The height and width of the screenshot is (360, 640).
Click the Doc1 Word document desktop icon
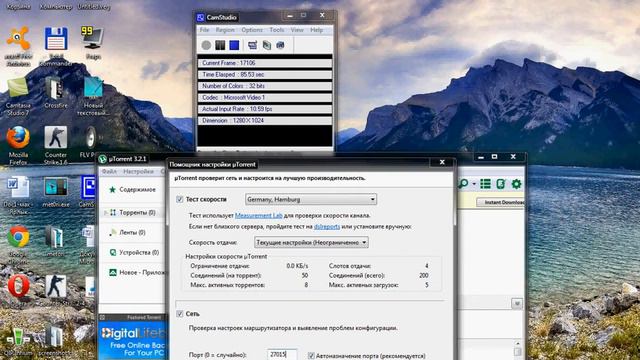pos(18,195)
